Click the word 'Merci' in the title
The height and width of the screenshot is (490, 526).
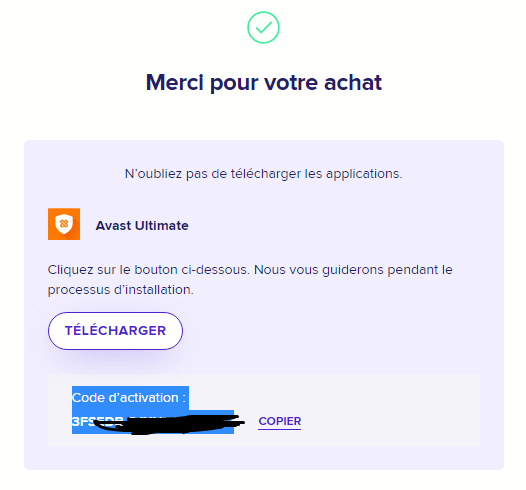pos(174,82)
